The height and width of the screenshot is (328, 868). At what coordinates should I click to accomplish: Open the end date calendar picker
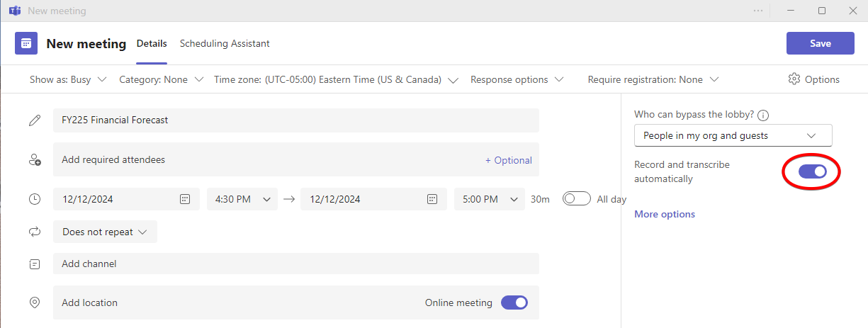[432, 199]
